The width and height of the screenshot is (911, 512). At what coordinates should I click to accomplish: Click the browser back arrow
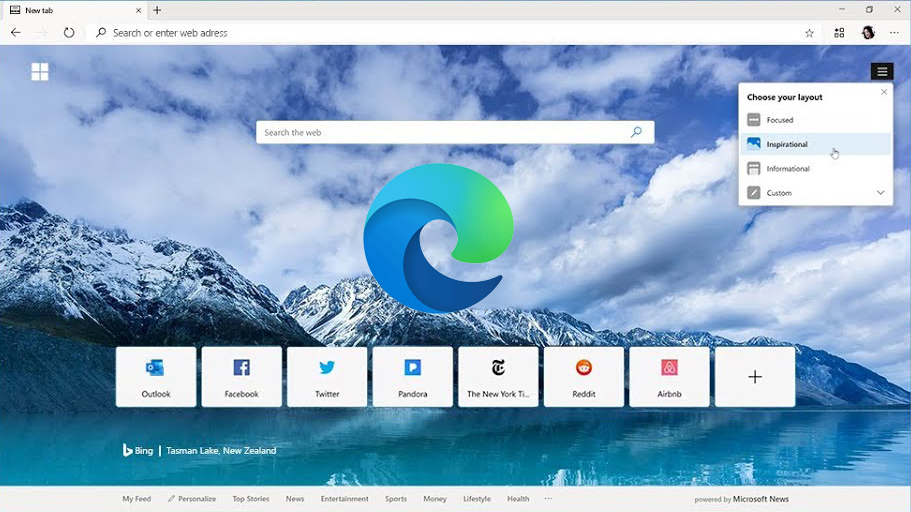click(x=15, y=33)
